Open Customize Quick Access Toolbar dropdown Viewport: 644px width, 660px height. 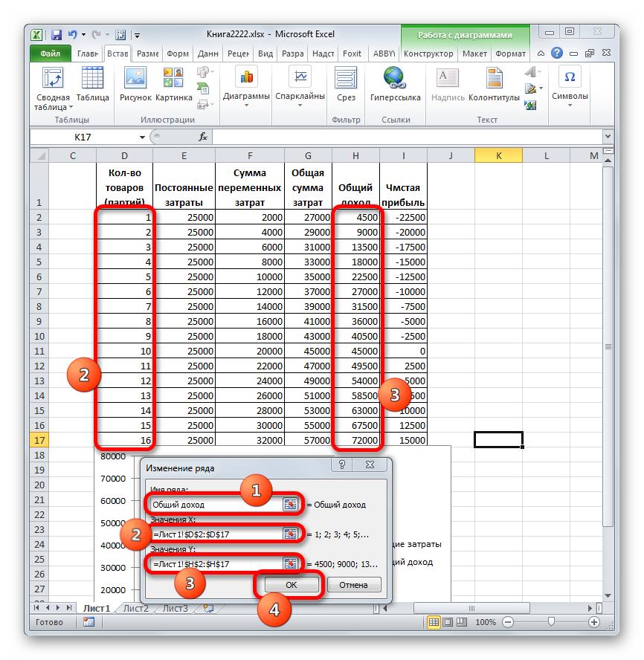pyautogui.click(x=138, y=36)
